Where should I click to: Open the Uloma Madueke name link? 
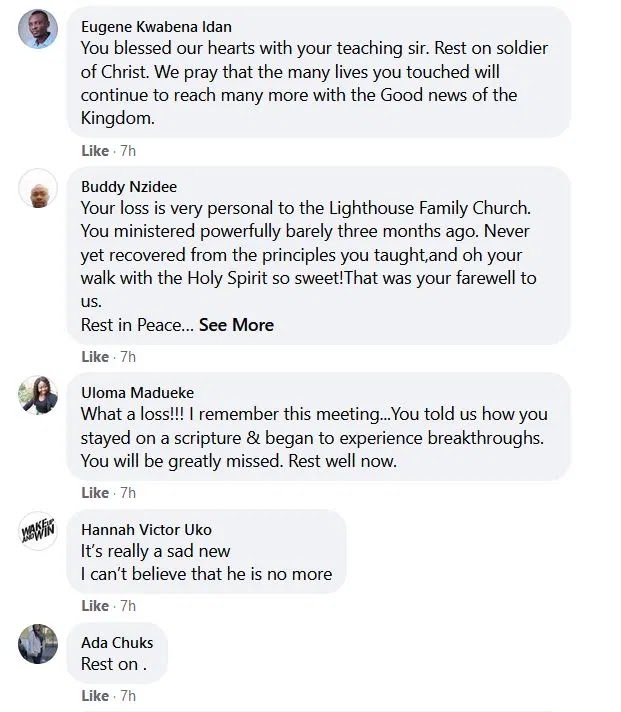coord(138,393)
